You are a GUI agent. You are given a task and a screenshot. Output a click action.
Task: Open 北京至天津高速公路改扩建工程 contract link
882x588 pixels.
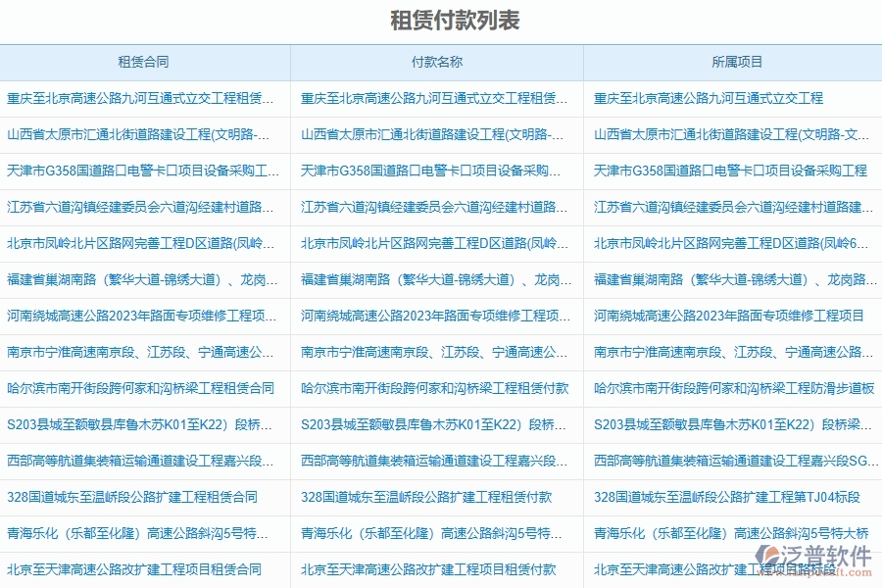click(x=138, y=569)
